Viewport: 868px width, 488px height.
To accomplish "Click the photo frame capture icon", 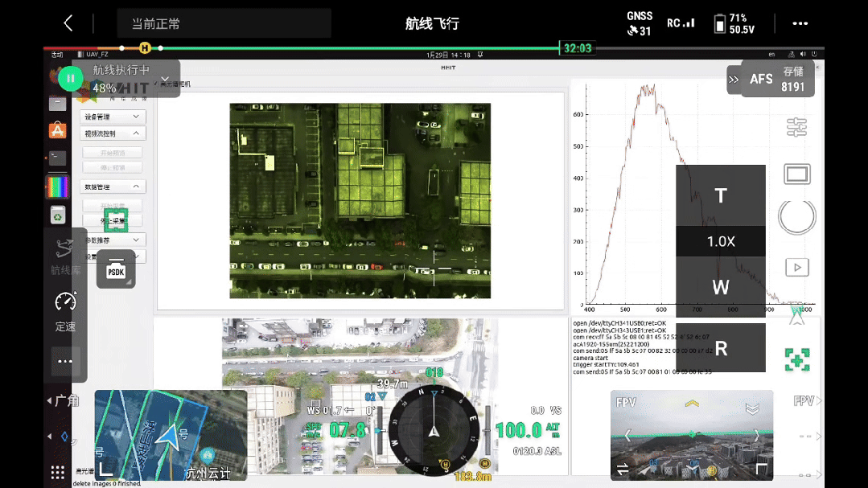I will [796, 174].
